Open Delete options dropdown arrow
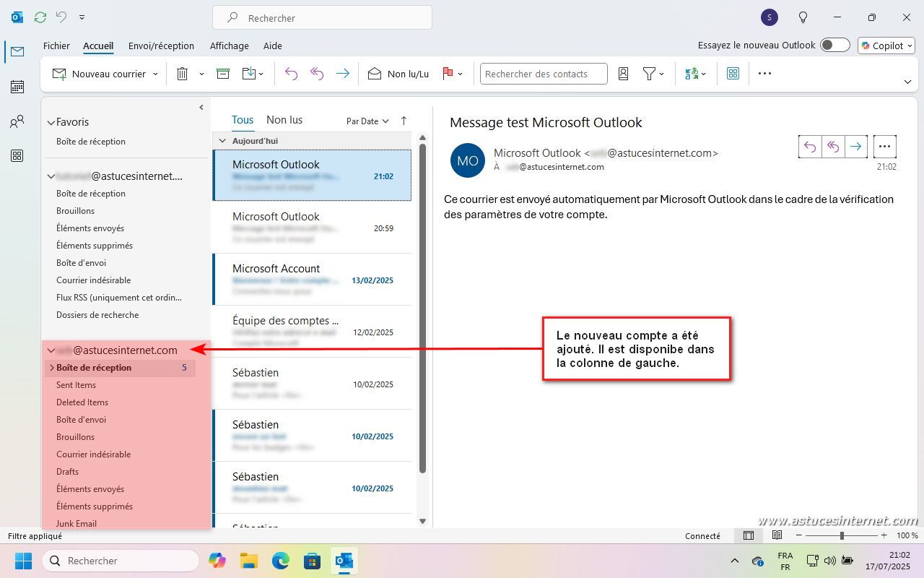This screenshot has height=578, width=924. click(x=201, y=74)
